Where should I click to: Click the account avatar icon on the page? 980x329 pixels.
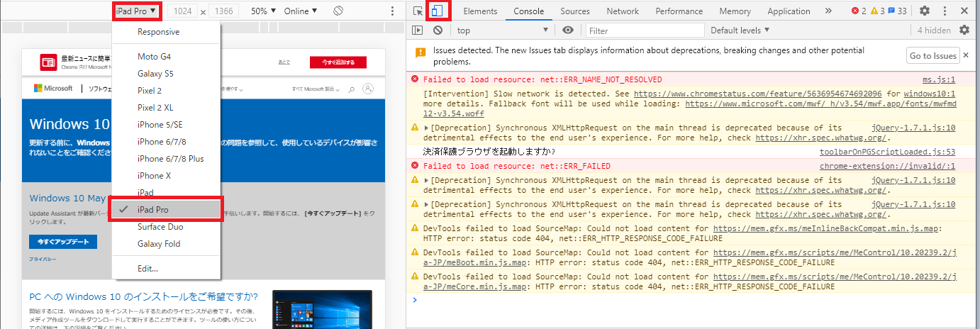tap(367, 89)
